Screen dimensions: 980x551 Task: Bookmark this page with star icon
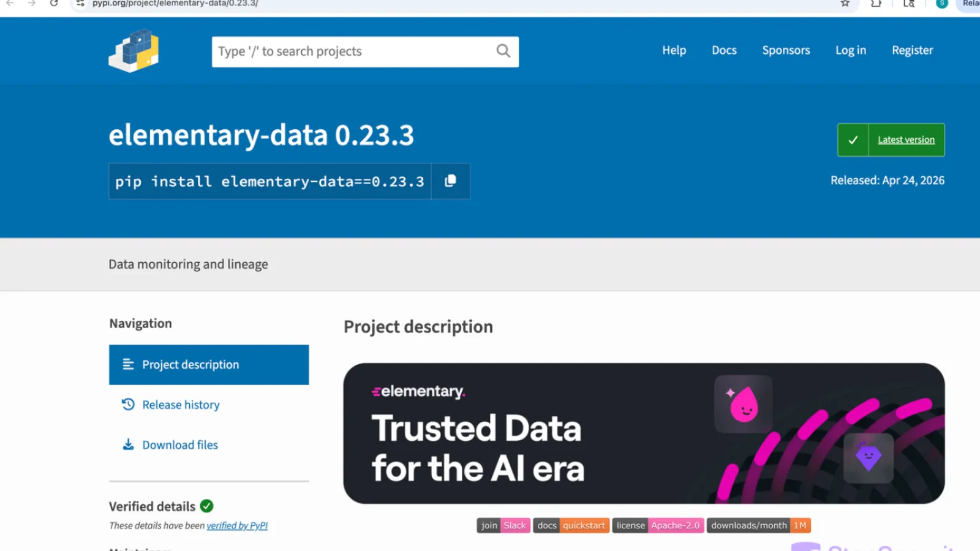click(845, 4)
